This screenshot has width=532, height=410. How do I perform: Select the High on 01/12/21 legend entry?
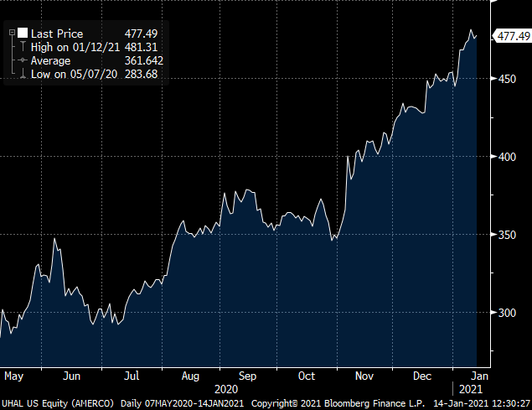(x=70, y=47)
